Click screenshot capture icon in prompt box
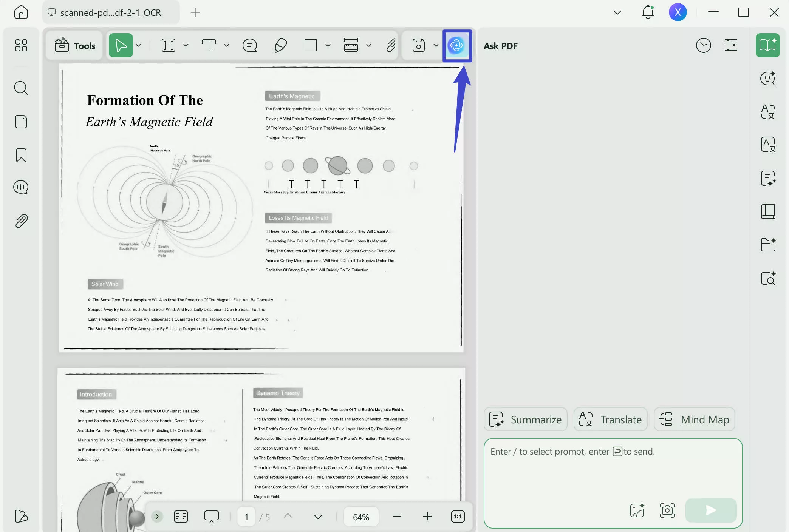The height and width of the screenshot is (532, 789). [x=667, y=510]
